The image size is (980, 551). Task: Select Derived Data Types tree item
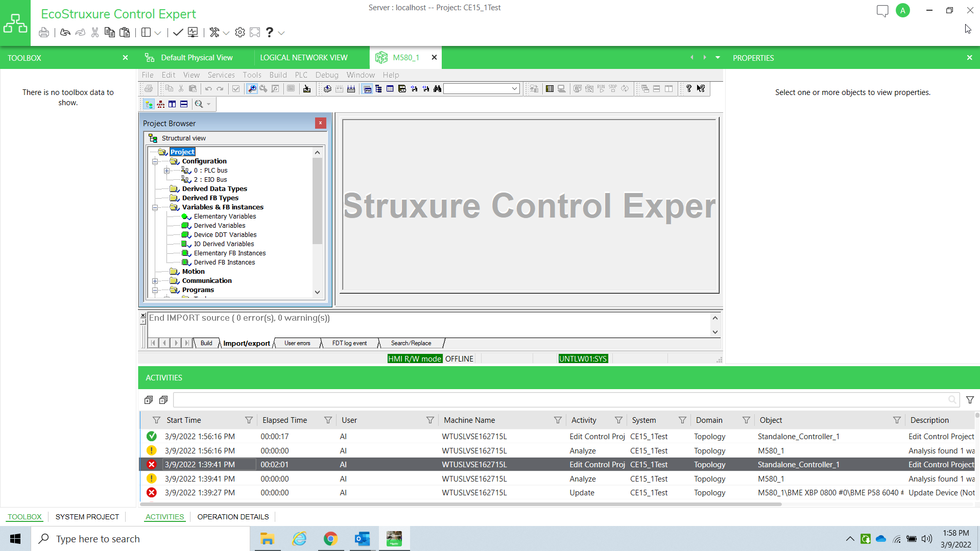coord(214,189)
